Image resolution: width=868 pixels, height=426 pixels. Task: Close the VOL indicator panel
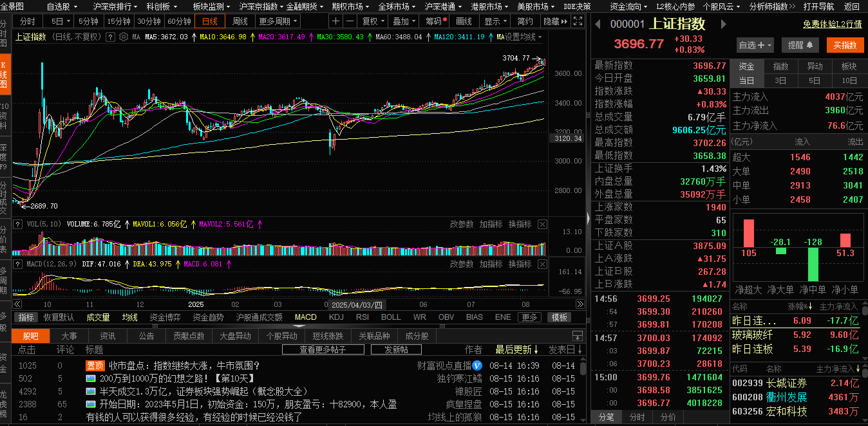[542, 225]
